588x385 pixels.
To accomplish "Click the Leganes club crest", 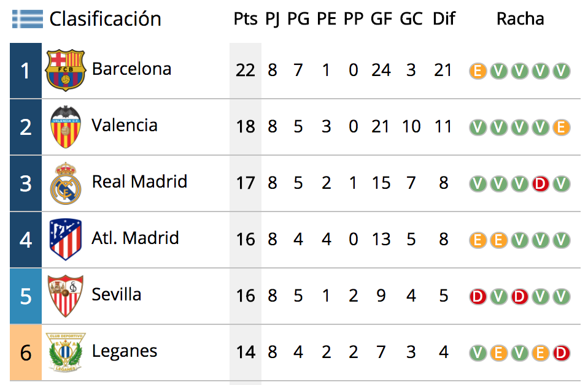I will [x=66, y=353].
